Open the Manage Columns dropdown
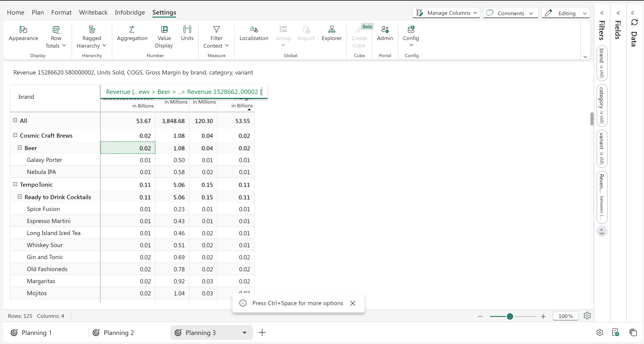644x344 pixels. pos(446,13)
